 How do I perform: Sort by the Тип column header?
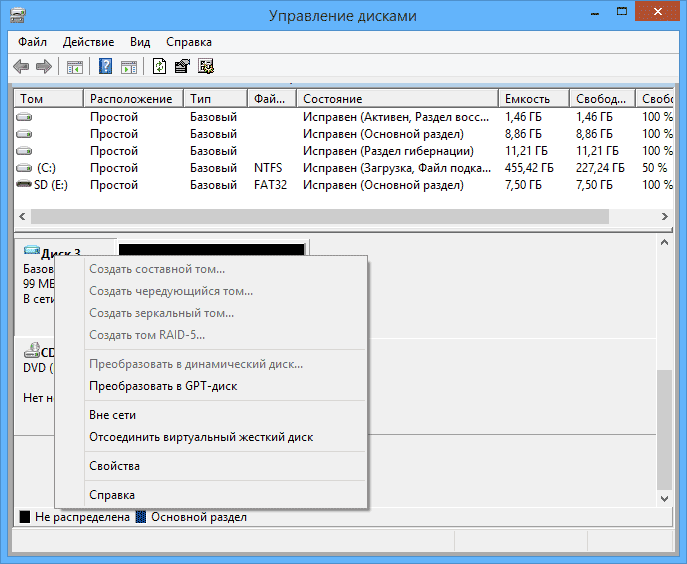pos(216,99)
